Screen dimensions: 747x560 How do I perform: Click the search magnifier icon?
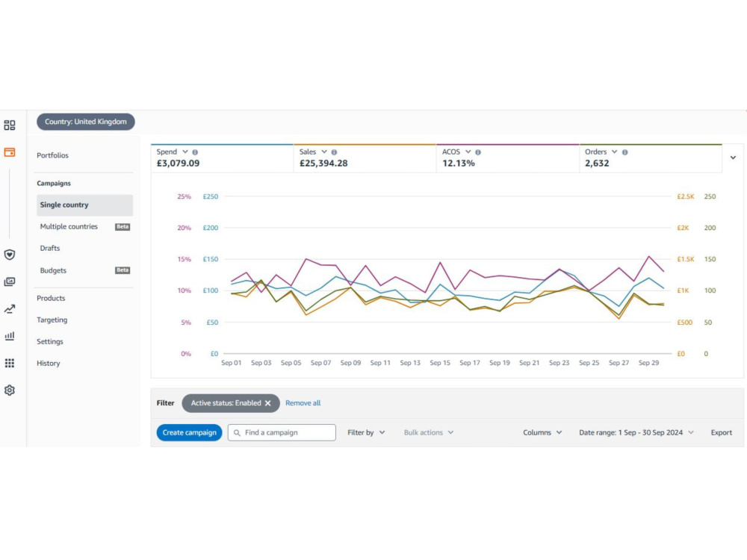pos(237,433)
